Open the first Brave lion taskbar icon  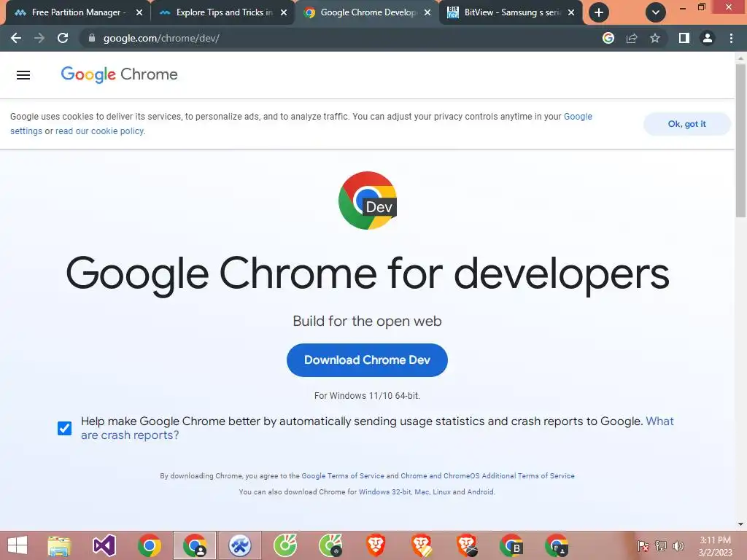point(376,545)
